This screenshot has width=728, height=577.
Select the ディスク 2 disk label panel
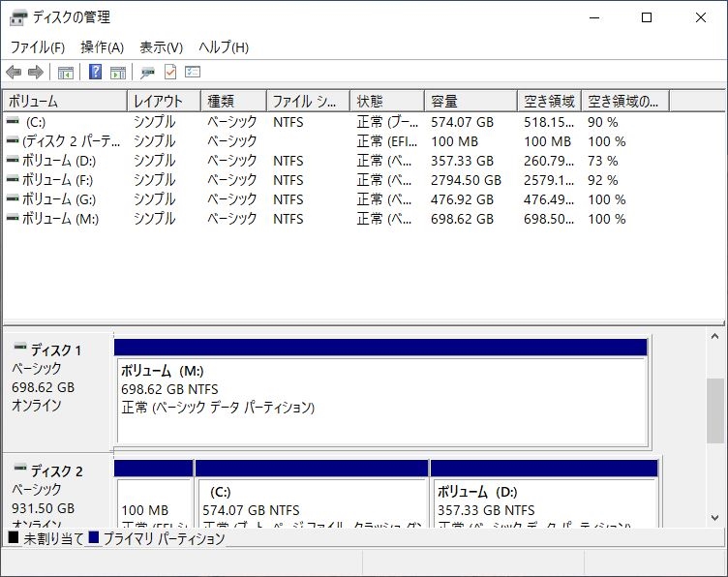click(x=58, y=491)
